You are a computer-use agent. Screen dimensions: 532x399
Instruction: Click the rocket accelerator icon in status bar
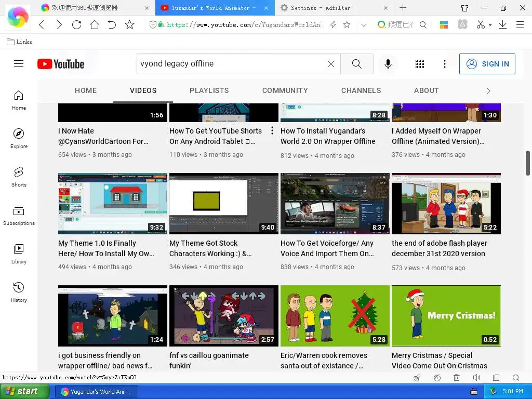pyautogui.click(x=417, y=378)
